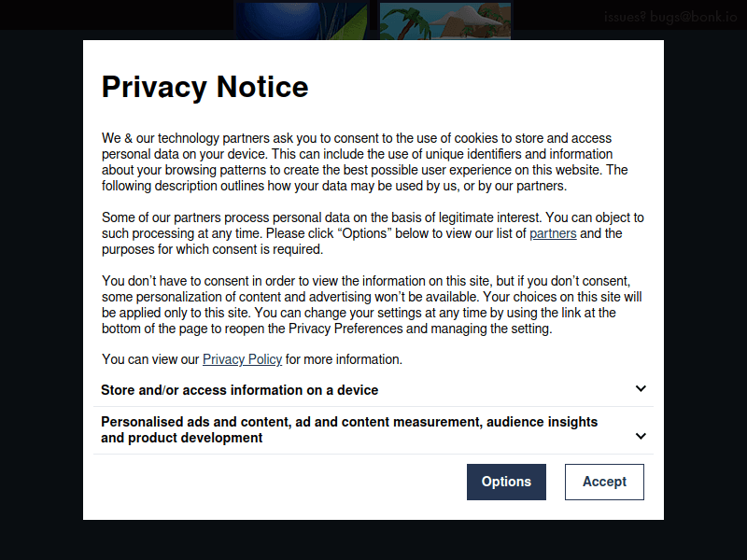This screenshot has height=560, width=747.
Task: Click the dark page area below the dialog
Action: pyautogui.click(x=373, y=540)
